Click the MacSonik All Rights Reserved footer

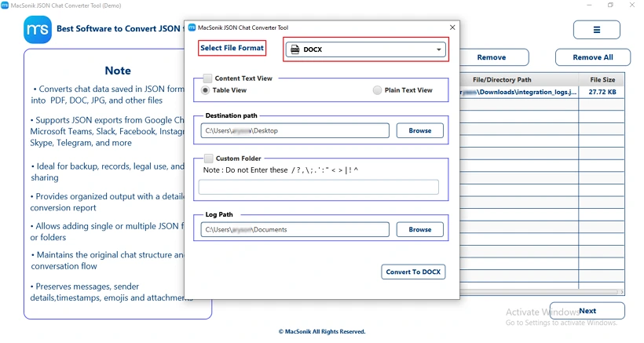(x=322, y=332)
